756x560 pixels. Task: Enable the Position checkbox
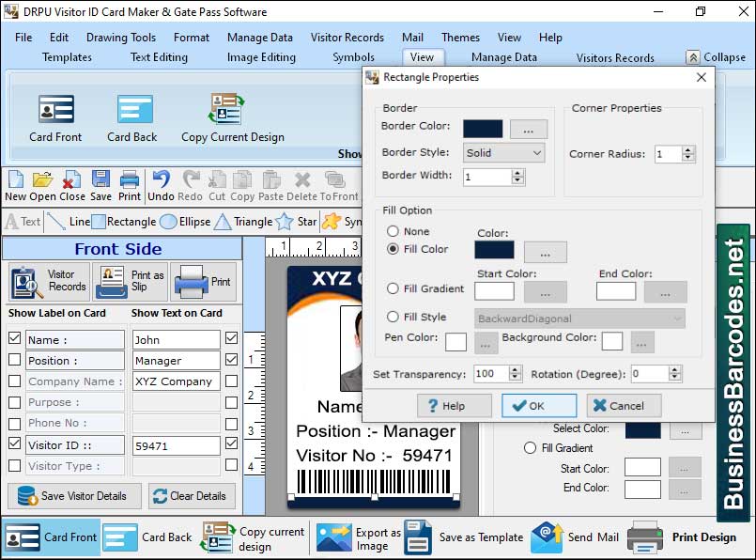tap(13, 360)
